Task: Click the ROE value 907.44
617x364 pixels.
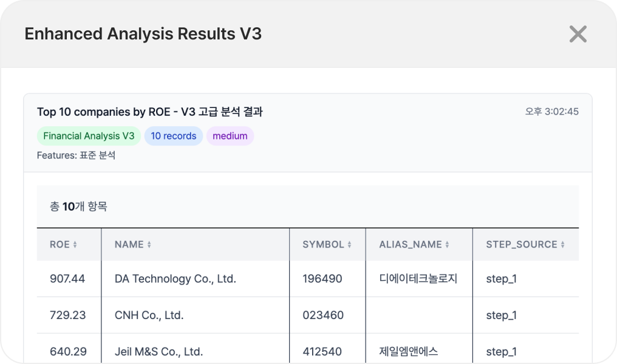Action: 67,279
